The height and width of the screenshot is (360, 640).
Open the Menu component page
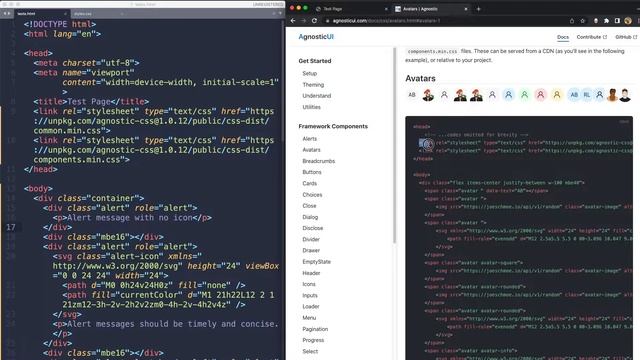coord(309,318)
